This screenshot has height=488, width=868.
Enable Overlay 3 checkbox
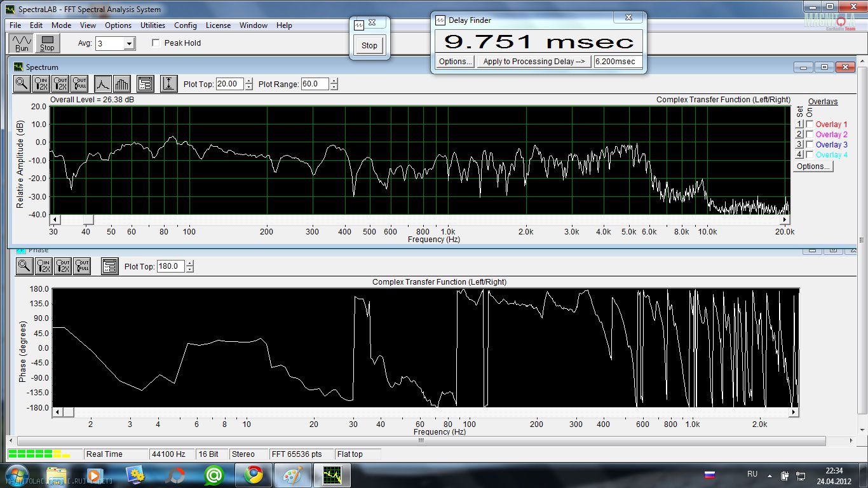click(810, 145)
